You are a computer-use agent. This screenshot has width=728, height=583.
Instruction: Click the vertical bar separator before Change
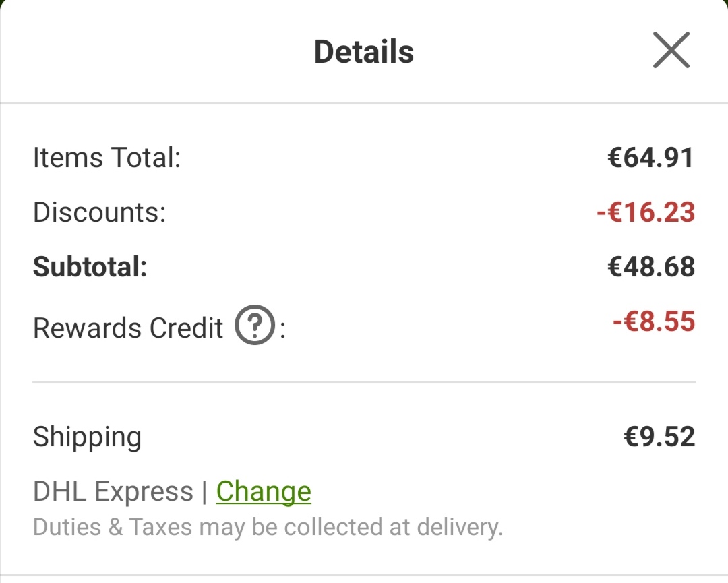coord(205,491)
